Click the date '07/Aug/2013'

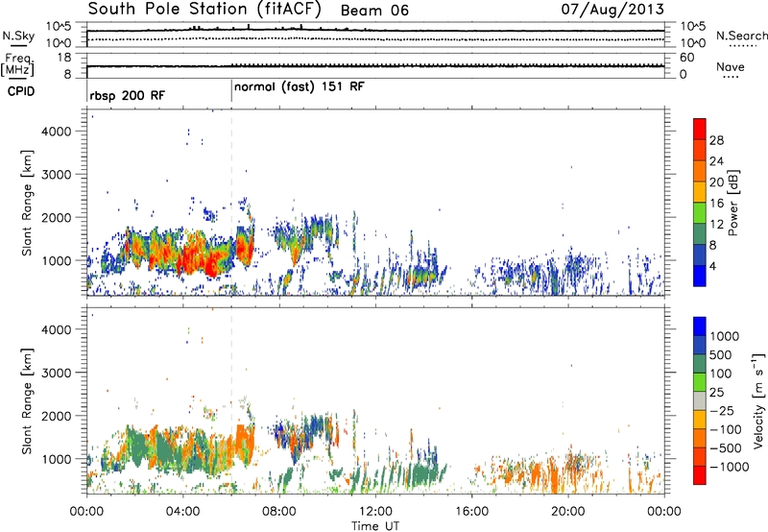(x=612, y=9)
